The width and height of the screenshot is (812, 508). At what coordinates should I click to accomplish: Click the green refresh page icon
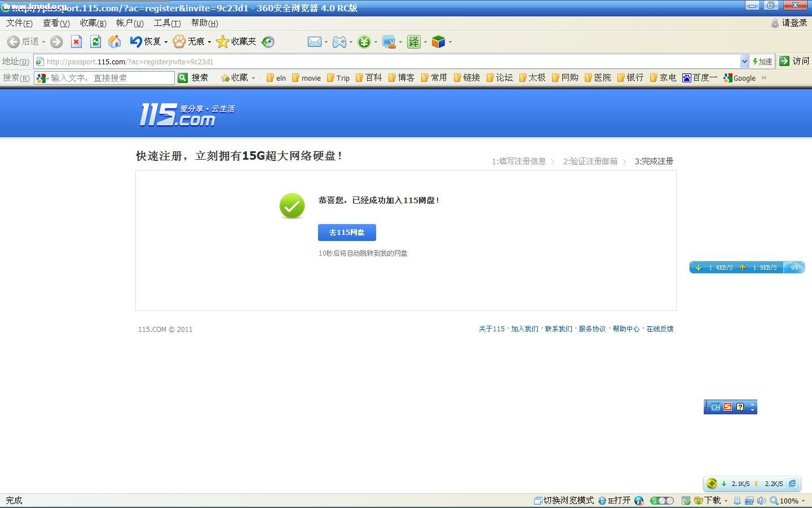click(95, 42)
